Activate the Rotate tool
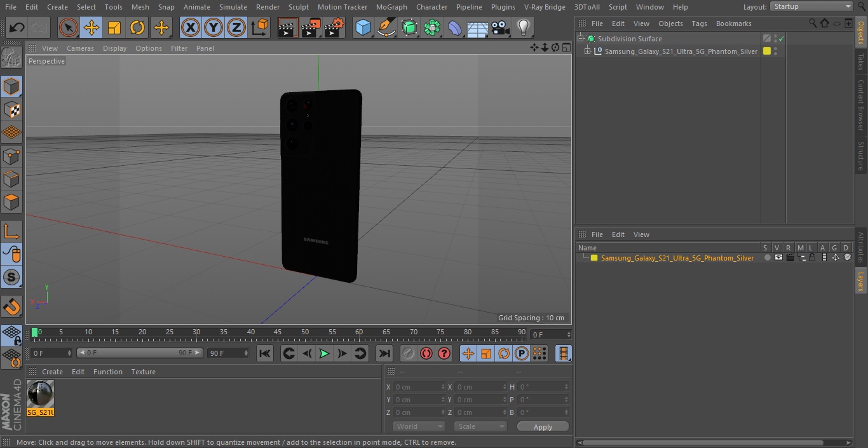 [x=137, y=27]
